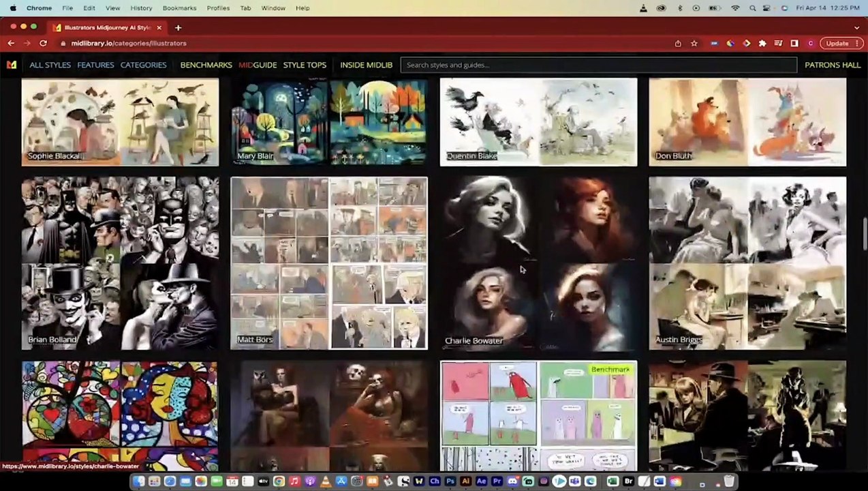
Task: Open Finder from the dock
Action: pos(139,481)
